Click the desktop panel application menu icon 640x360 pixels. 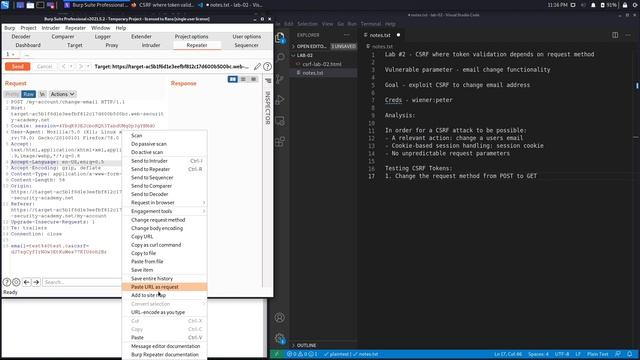[x=5, y=5]
